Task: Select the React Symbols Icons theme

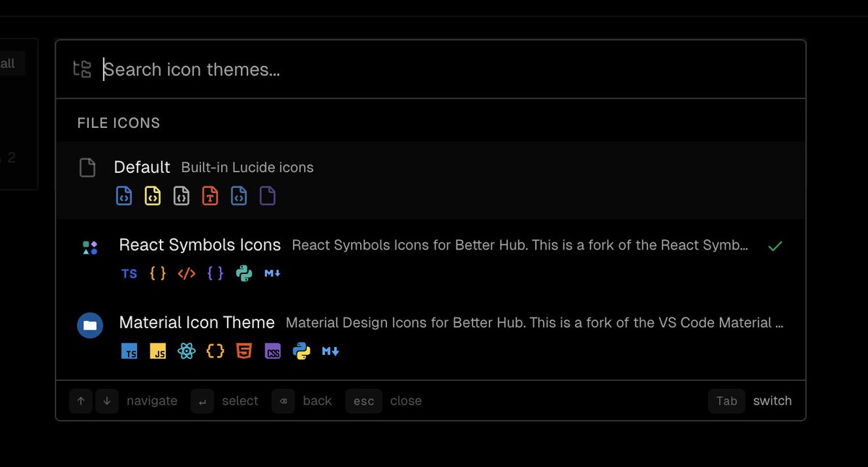Action: (430, 258)
